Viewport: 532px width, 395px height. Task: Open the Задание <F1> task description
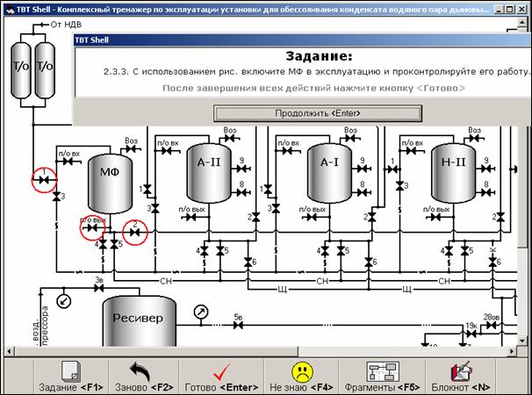click(71, 377)
